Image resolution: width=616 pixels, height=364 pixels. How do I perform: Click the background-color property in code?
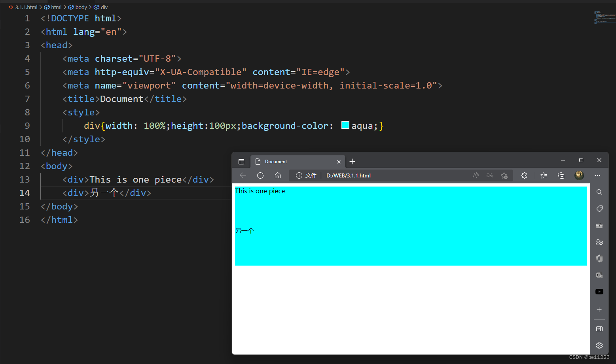tap(285, 126)
